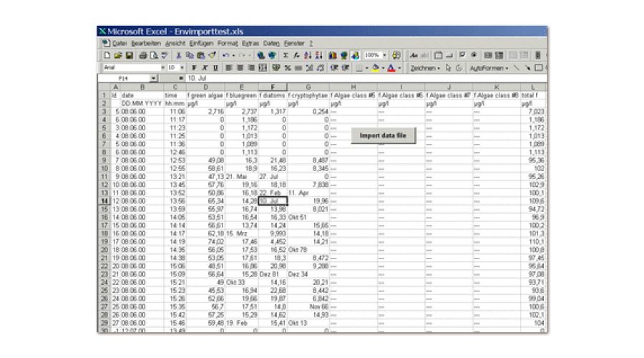Insert AutoSum with the sigma icon

(286, 55)
